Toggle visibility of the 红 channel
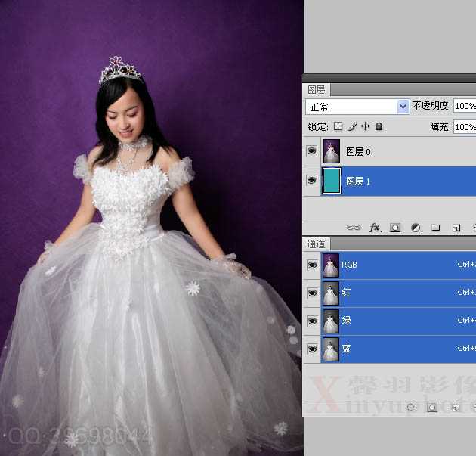476x456 pixels. 311,293
